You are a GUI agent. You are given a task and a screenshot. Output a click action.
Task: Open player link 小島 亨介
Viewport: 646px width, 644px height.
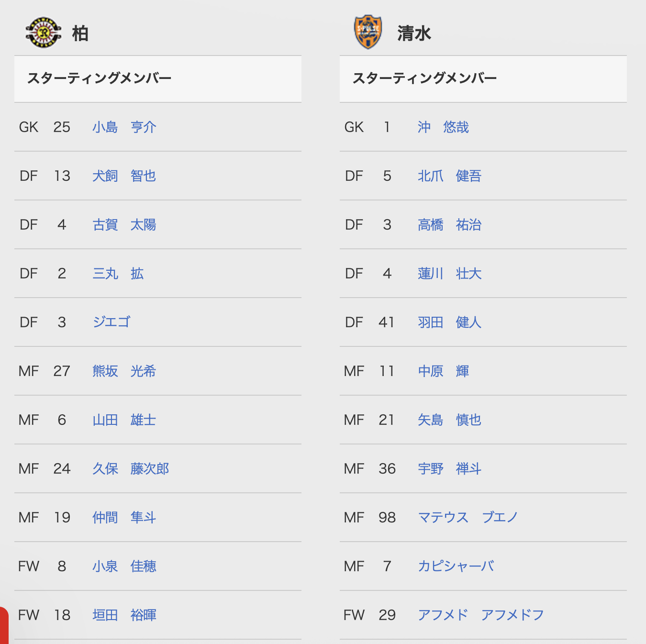tap(124, 127)
